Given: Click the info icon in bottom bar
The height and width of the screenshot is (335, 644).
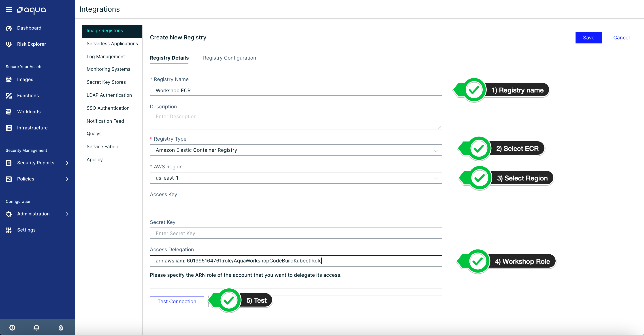Looking at the screenshot, I should (x=12, y=327).
